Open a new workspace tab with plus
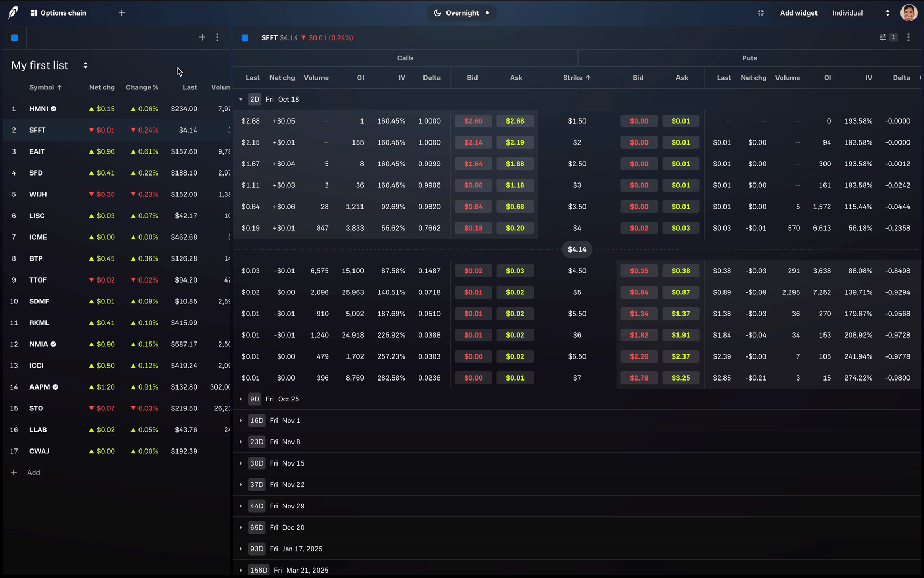The image size is (924, 578). [x=122, y=13]
